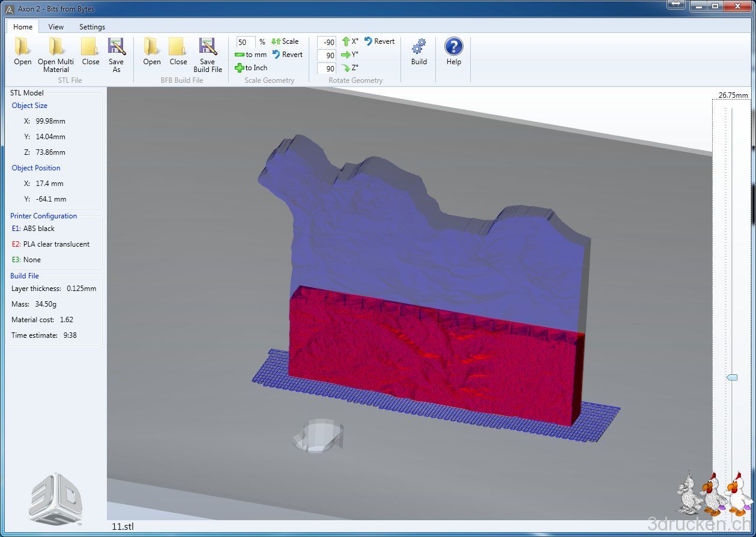Click the Z size value 73.86mm
The image size is (756, 537).
coord(50,152)
